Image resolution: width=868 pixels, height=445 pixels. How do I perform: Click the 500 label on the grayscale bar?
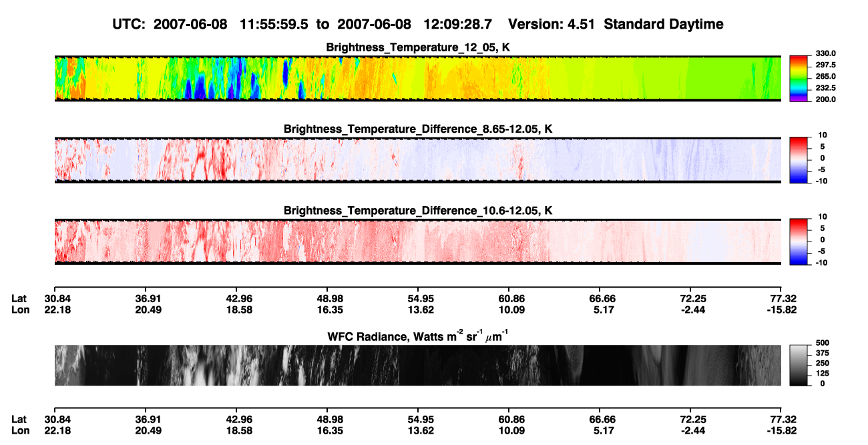coord(823,342)
